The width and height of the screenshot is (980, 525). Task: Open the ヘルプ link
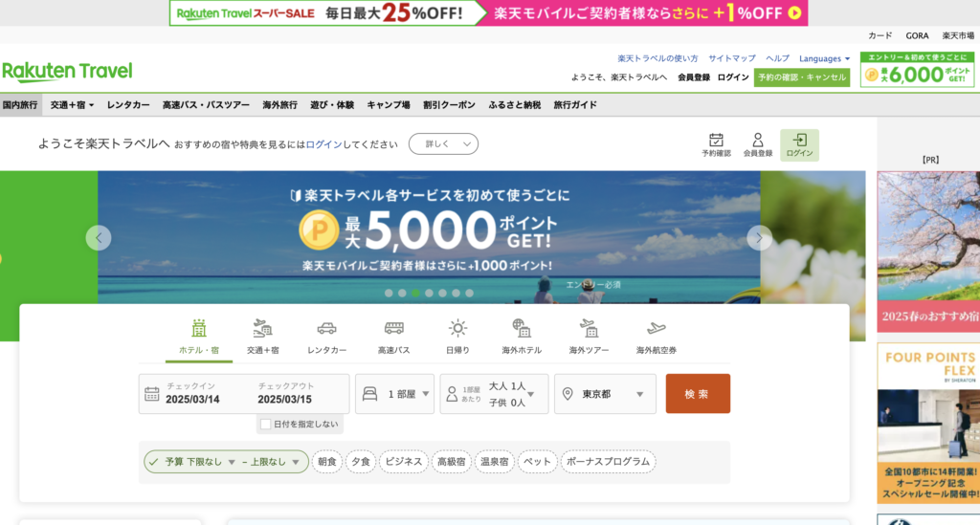pos(777,58)
